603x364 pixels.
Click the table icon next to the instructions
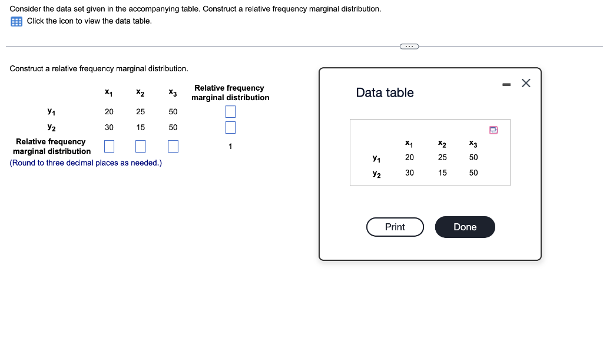coord(16,21)
